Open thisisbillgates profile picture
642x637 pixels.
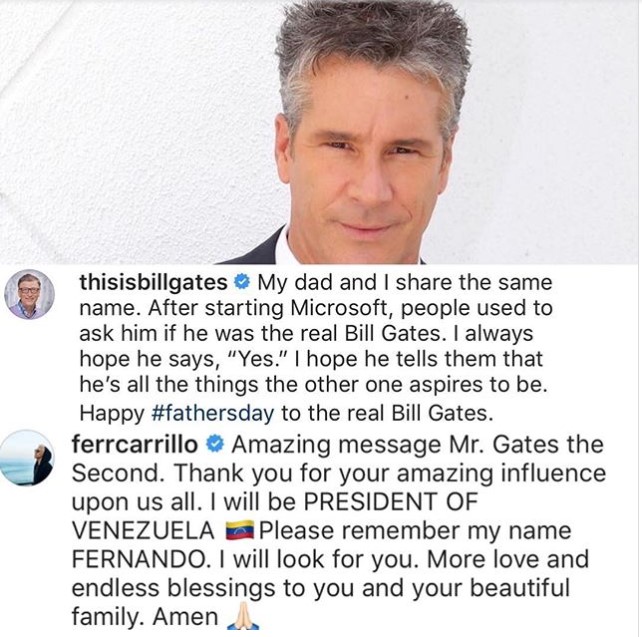[29, 294]
